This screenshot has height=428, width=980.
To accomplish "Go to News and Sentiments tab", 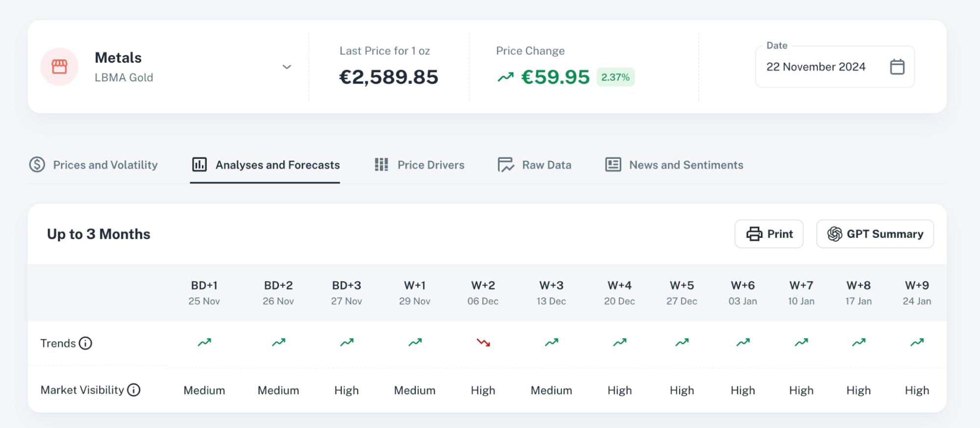I will tap(674, 165).
